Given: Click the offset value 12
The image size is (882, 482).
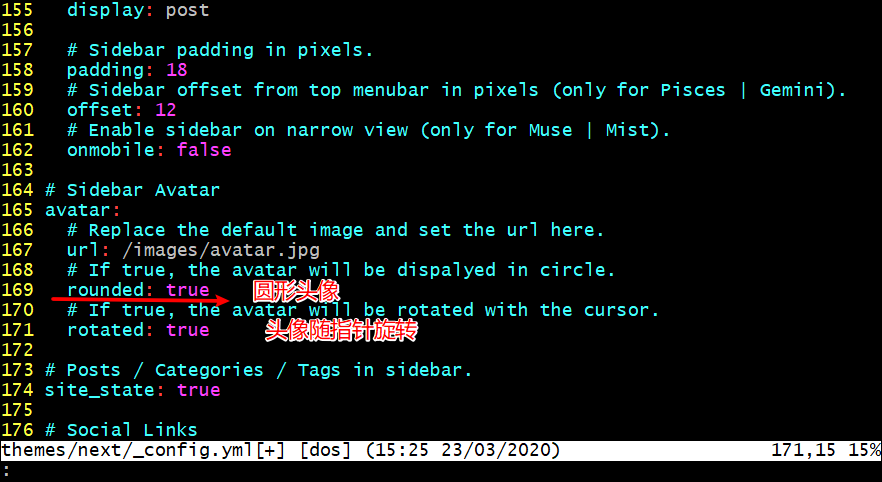Looking at the screenshot, I should [x=166, y=110].
